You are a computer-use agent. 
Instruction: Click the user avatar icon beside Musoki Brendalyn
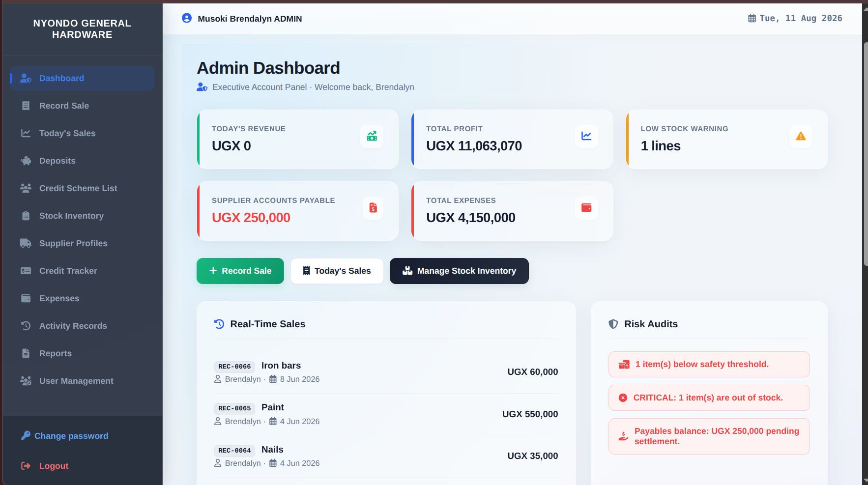[x=187, y=18]
